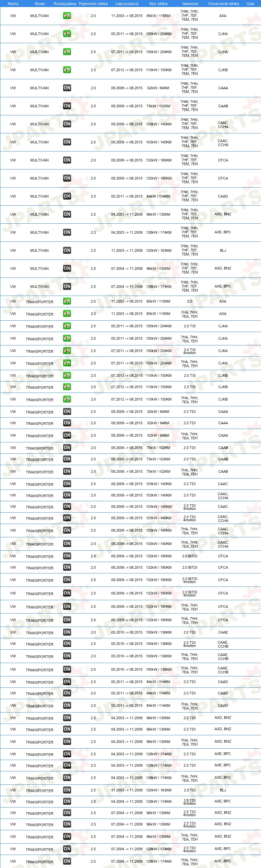The height and width of the screenshot is (868, 261).
Task: Click the Model column header
Action: pyautogui.click(x=40, y=4)
